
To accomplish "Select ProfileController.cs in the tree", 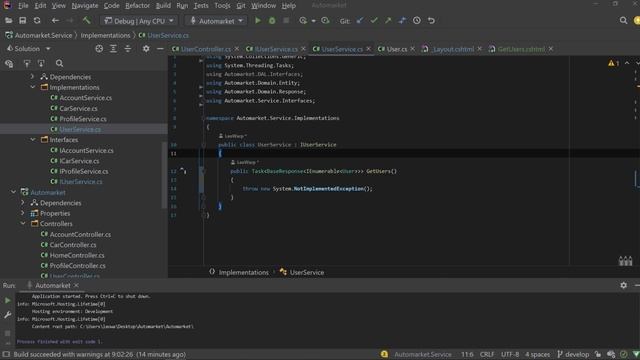I will [x=78, y=266].
